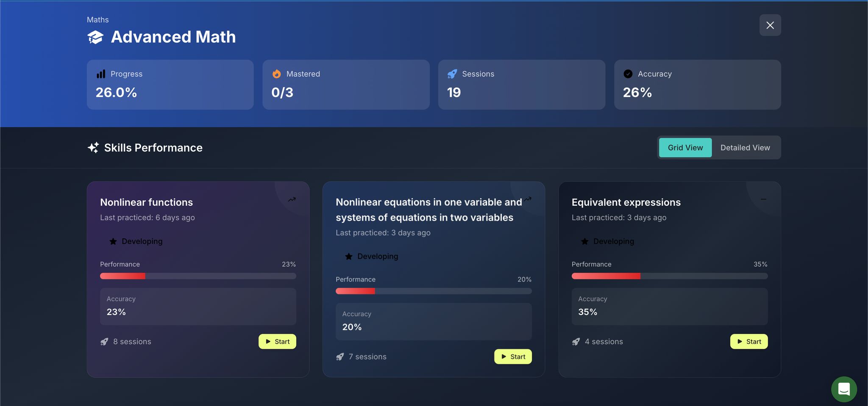Start the Equivalent expressions practice
The image size is (868, 406).
(x=748, y=342)
